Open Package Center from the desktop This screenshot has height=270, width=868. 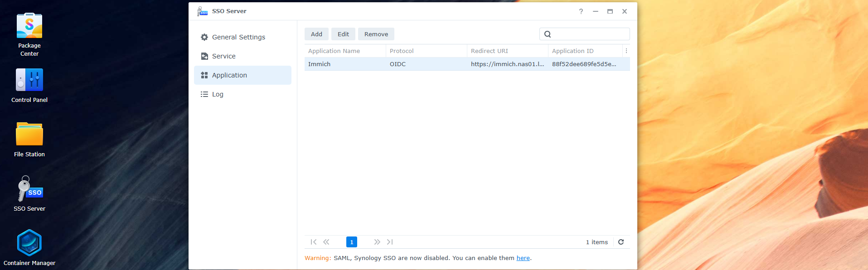pos(29,26)
